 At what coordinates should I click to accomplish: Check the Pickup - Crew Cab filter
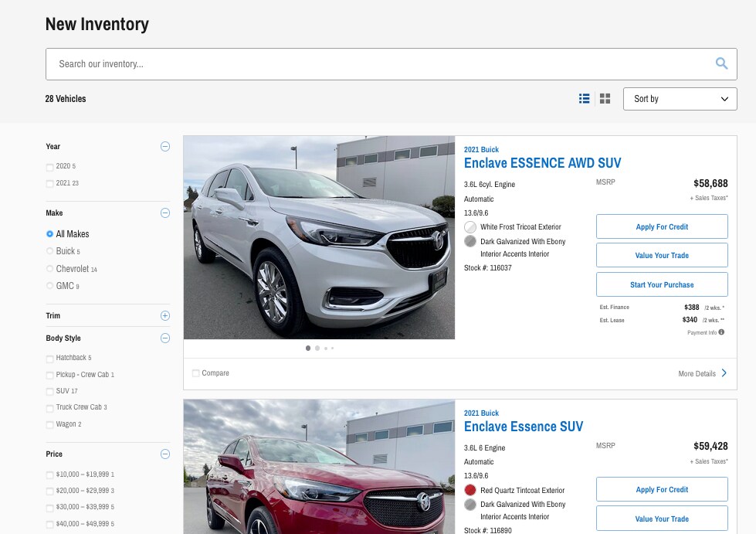tap(49, 376)
